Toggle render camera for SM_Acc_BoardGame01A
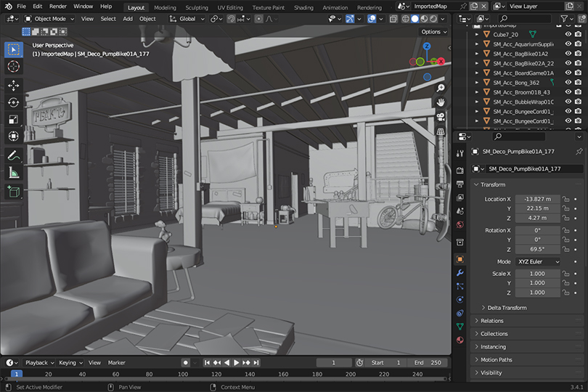 (579, 73)
